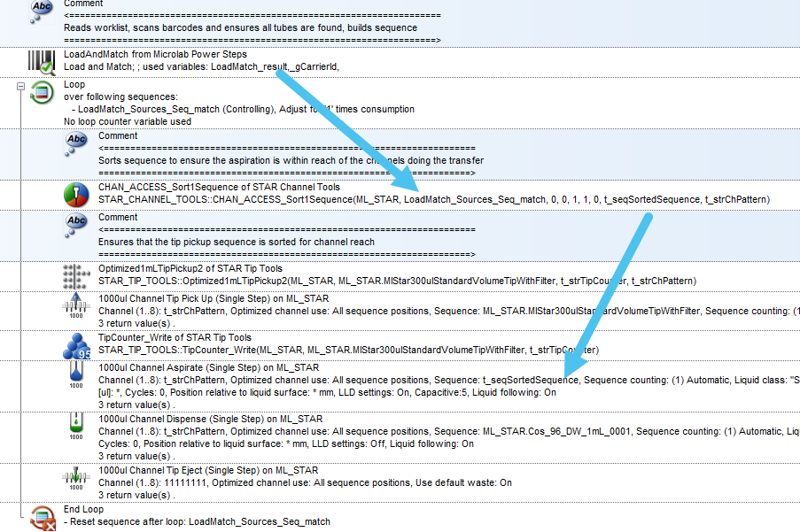The width and height of the screenshot is (800, 532).
Task: Click the STAR_CHANNEL_TOOLS::CHAN_ACCESS_Sort1Sequence call line
Action: [x=434, y=200]
